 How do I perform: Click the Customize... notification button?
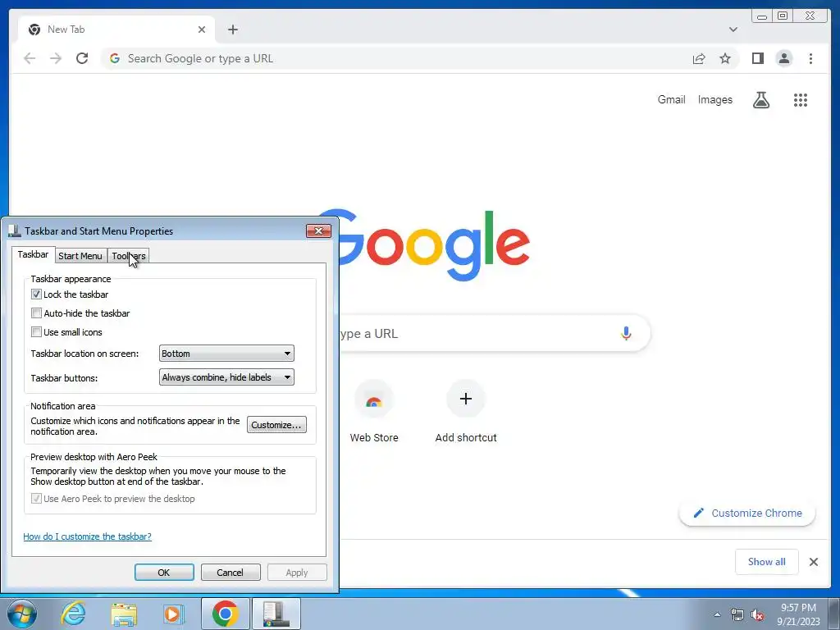(x=276, y=425)
